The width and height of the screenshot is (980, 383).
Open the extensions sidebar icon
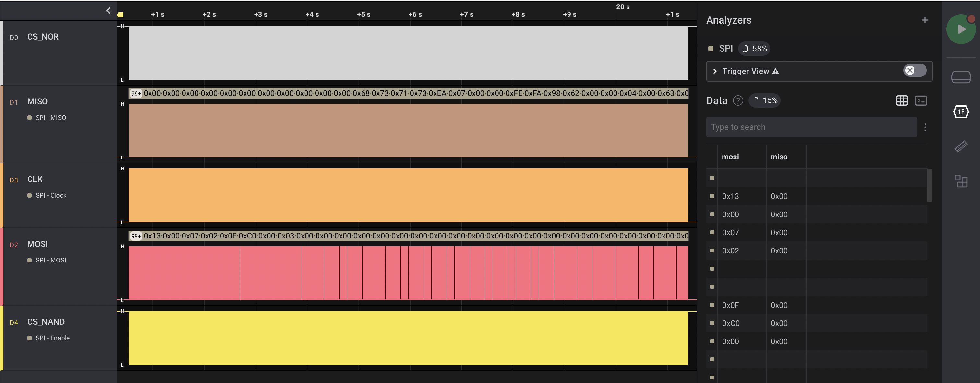961,181
